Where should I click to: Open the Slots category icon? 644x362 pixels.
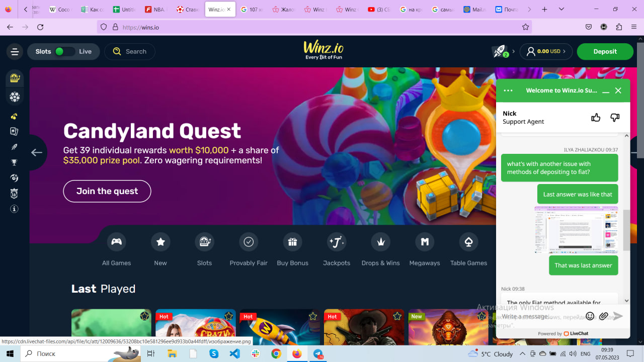click(204, 242)
